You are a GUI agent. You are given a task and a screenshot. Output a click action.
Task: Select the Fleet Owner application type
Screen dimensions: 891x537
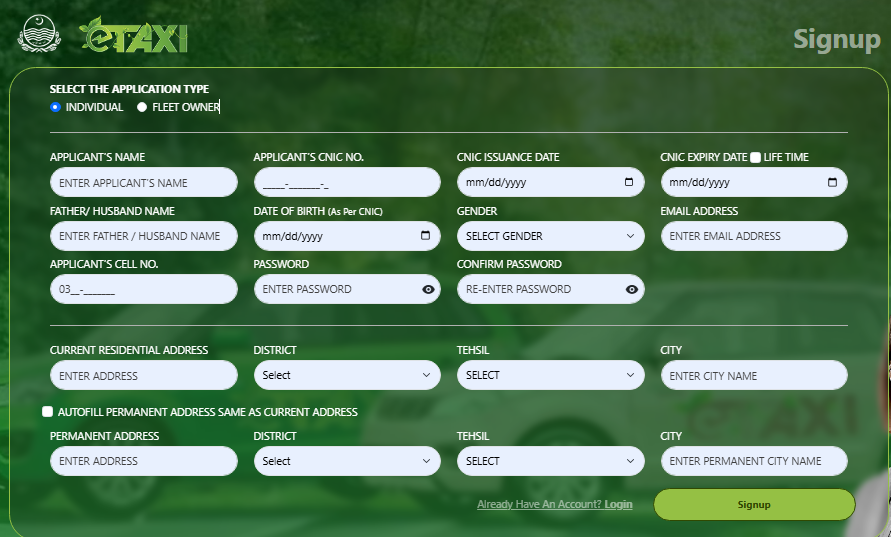(x=142, y=107)
